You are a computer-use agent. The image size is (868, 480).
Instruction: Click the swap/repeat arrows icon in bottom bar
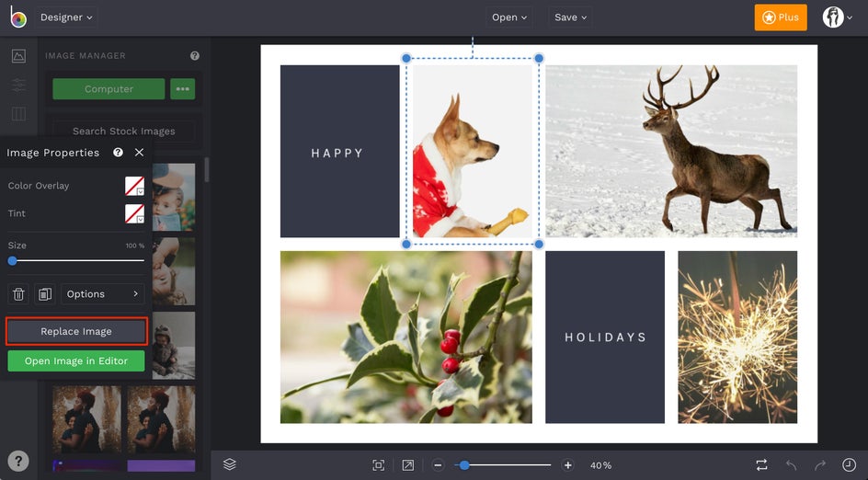pos(761,465)
